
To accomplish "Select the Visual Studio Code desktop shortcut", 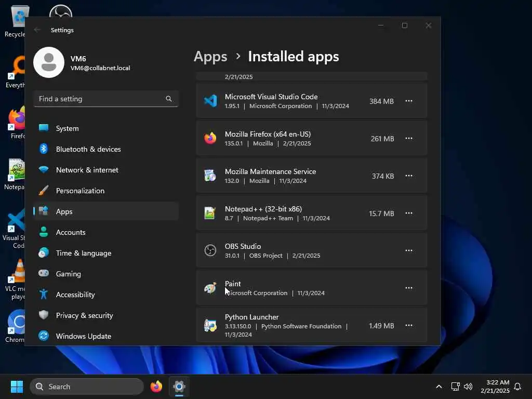I will (x=14, y=229).
